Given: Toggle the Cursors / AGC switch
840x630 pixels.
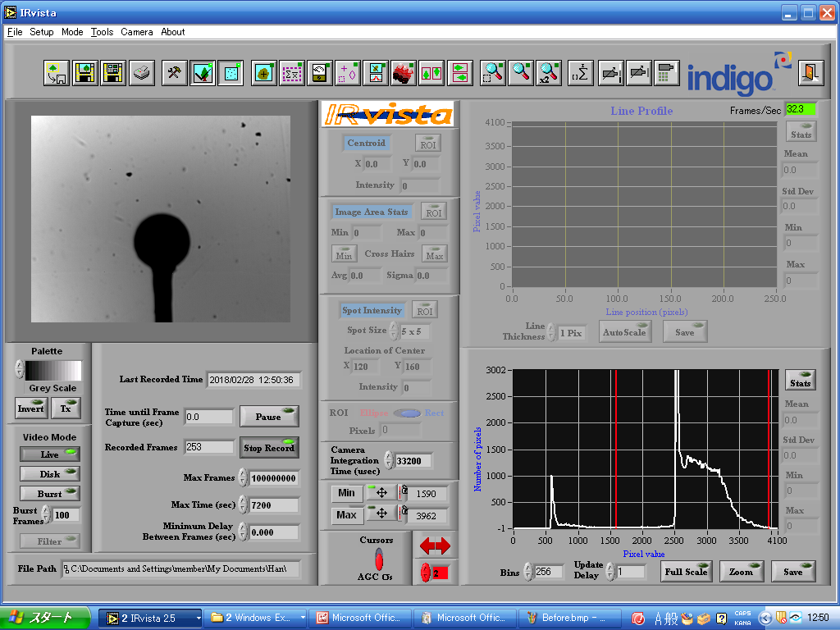Looking at the screenshot, I should coord(379,560).
